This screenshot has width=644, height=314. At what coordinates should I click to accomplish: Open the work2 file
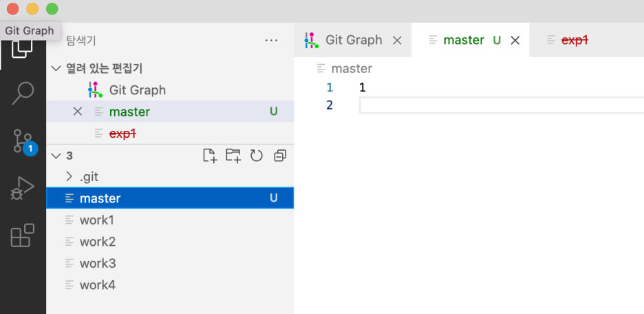click(x=170, y=241)
